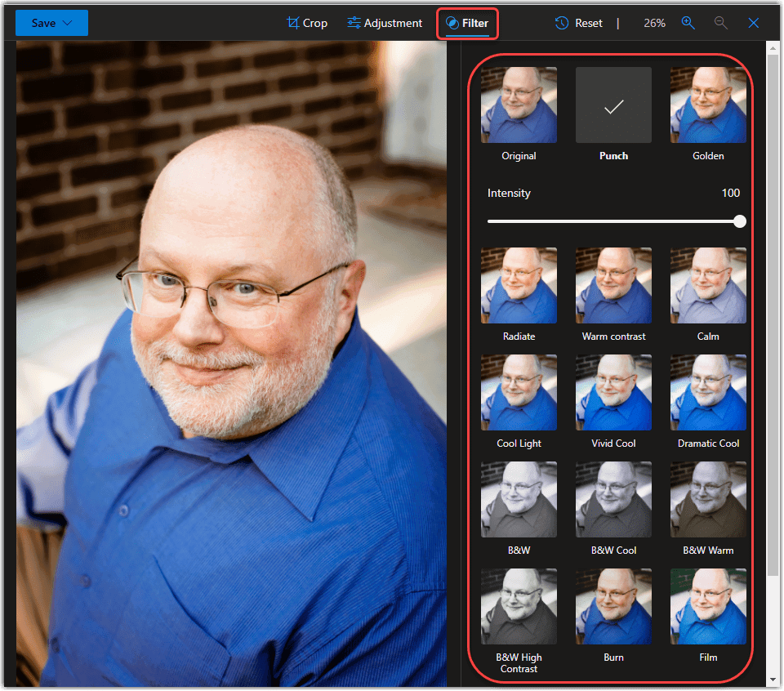Apply the Film filter

(x=708, y=607)
